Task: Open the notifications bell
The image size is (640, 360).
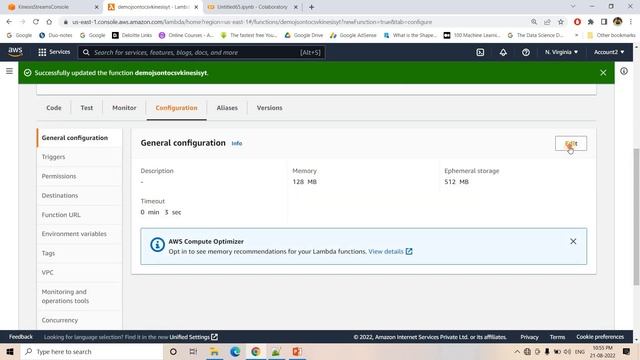Action: pos(503,52)
